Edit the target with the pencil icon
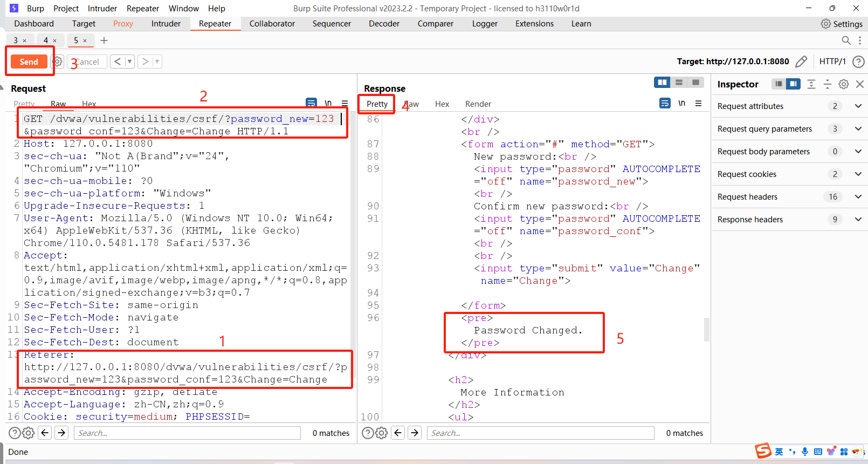The image size is (868, 464). click(801, 62)
